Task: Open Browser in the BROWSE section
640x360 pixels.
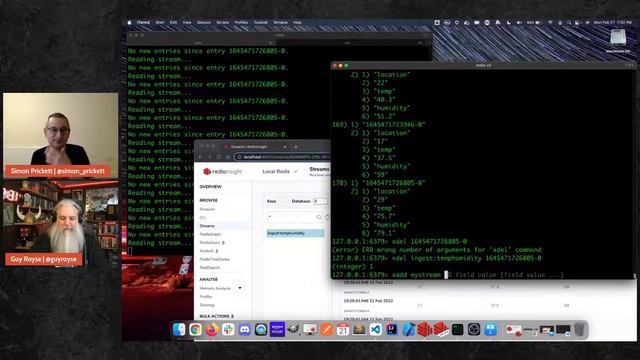Action: 207,209
